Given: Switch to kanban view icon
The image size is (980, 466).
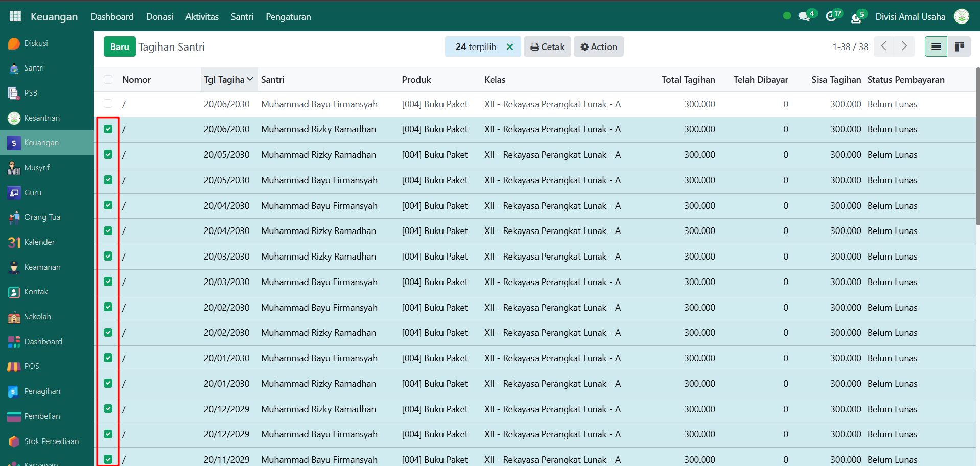Looking at the screenshot, I should [959, 47].
